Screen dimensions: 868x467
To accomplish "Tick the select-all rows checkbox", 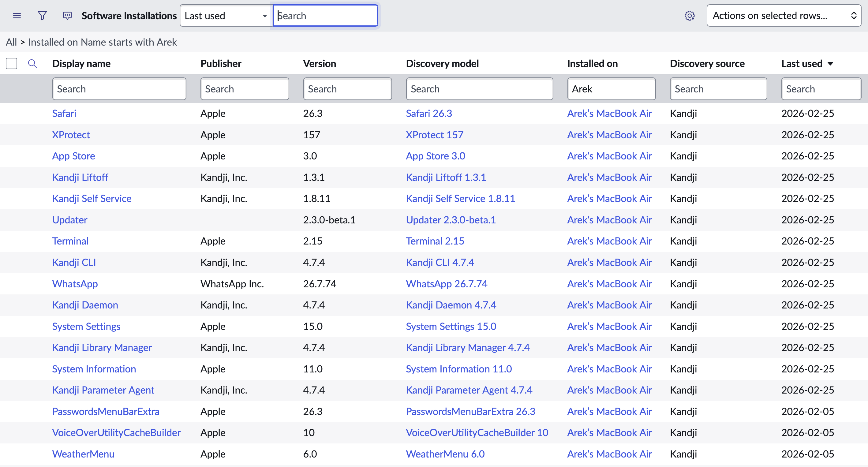I will click(x=11, y=63).
